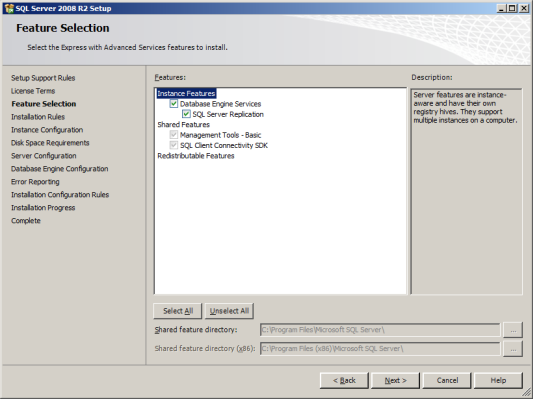Select the Instance Features tree node

tap(186, 93)
